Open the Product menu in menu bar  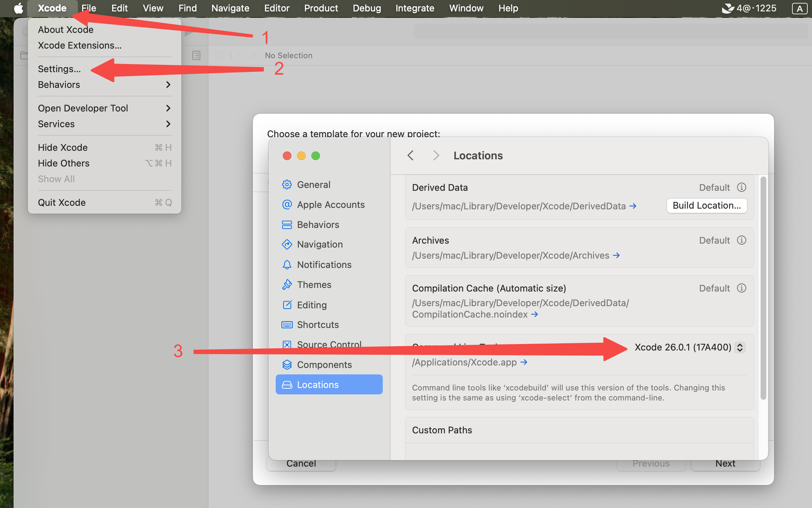pos(321,8)
